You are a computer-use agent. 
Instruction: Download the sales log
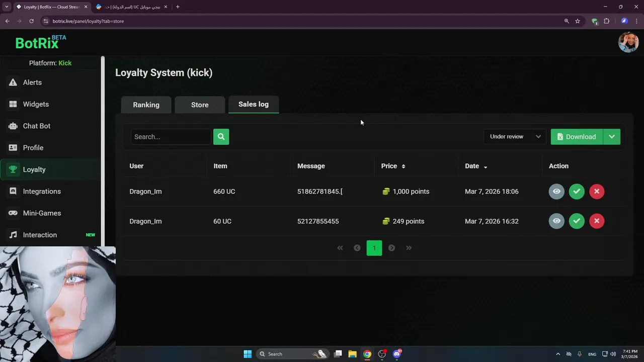tap(577, 137)
